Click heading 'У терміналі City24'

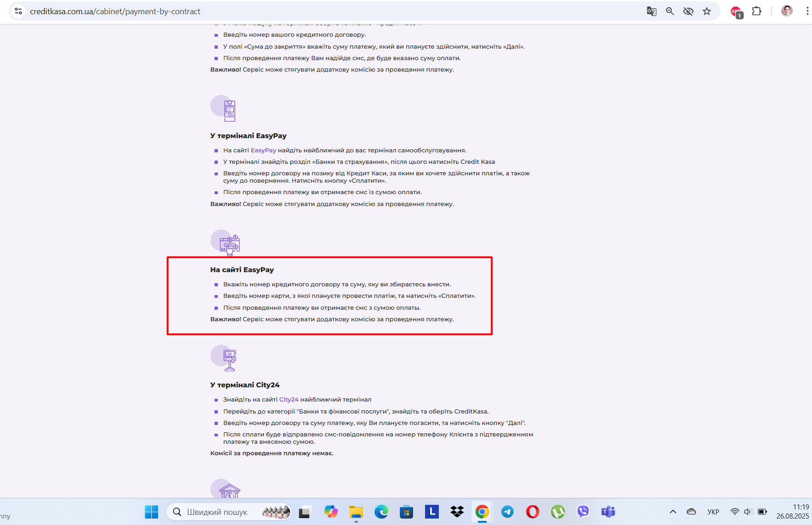tap(245, 385)
